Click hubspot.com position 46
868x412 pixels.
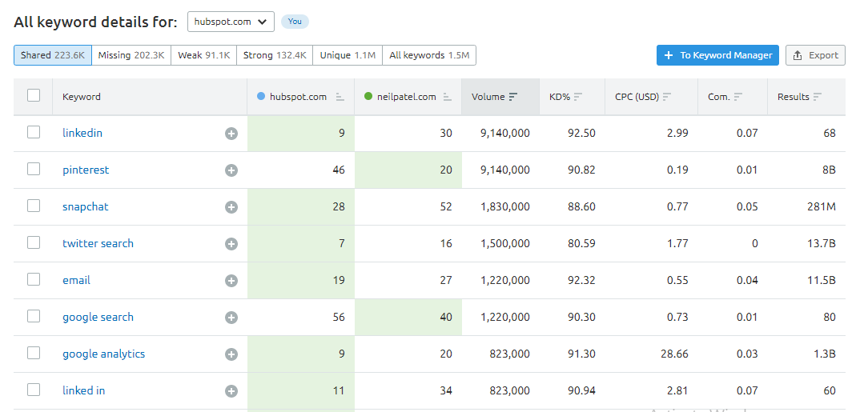point(338,170)
